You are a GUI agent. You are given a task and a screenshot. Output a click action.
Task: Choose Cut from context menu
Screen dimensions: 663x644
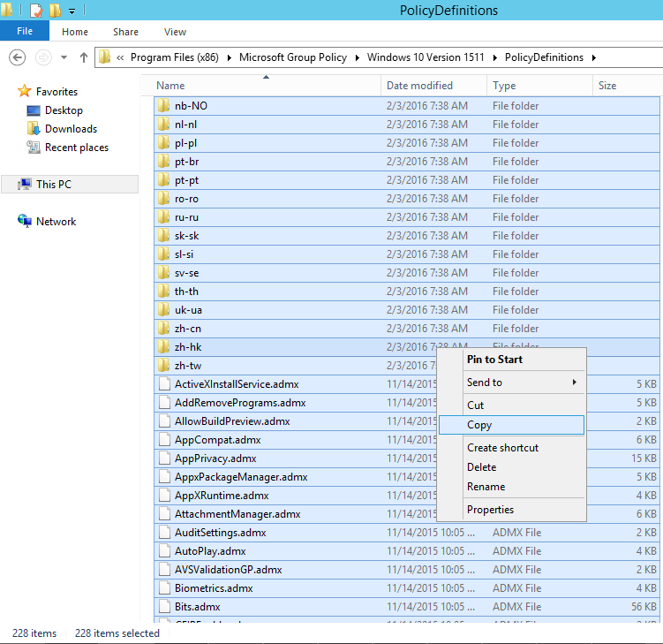tap(511, 405)
